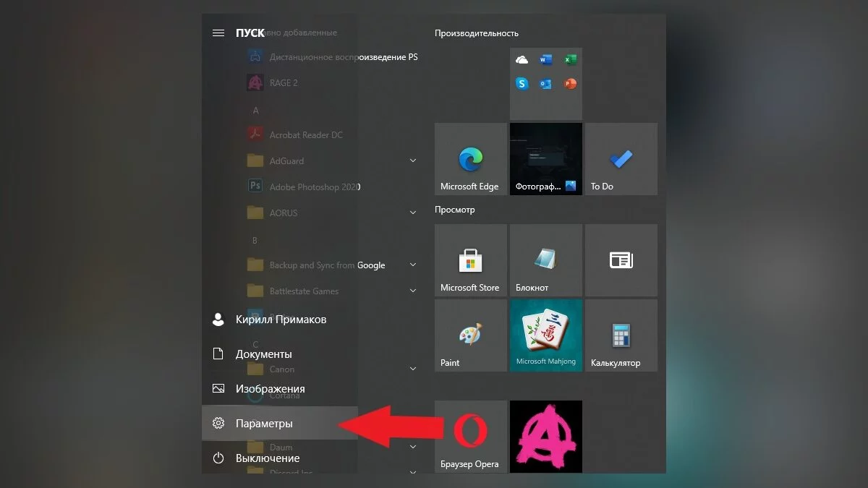Expand the AdGuard folder chevron
This screenshot has height=488, width=868.
pyautogui.click(x=413, y=160)
